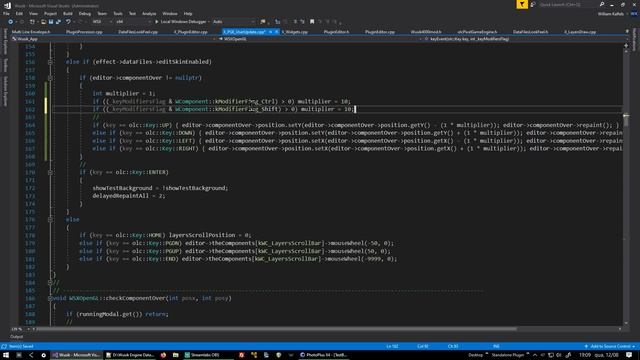Open the action center notification icon

(x=629, y=355)
